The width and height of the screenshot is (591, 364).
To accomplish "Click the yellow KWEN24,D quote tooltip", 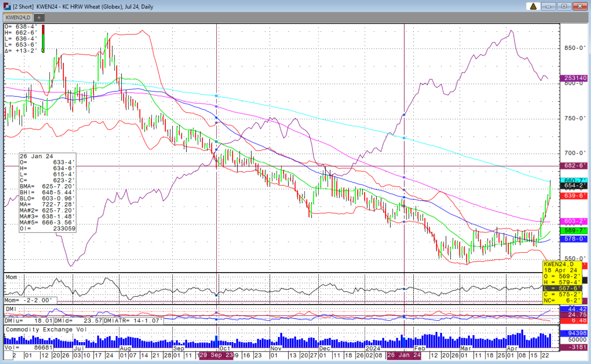I will pos(562,282).
